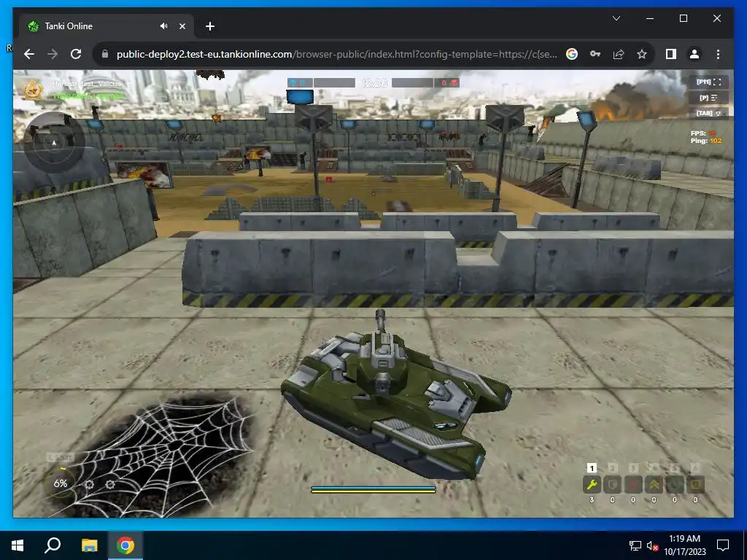Screen dimensions: 747x560
Task: Open the network status tray icon
Action: (x=635, y=545)
